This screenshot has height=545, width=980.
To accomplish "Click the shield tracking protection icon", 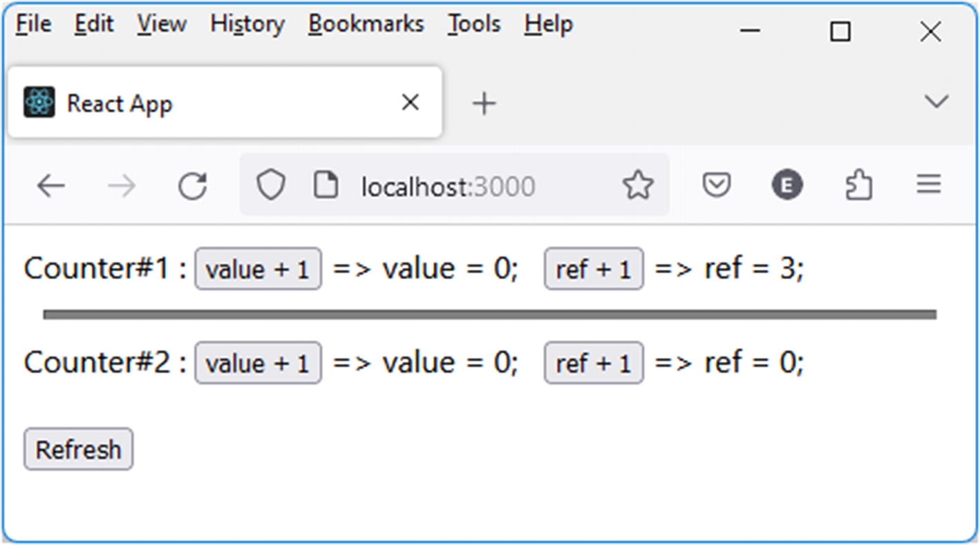I will tap(270, 185).
